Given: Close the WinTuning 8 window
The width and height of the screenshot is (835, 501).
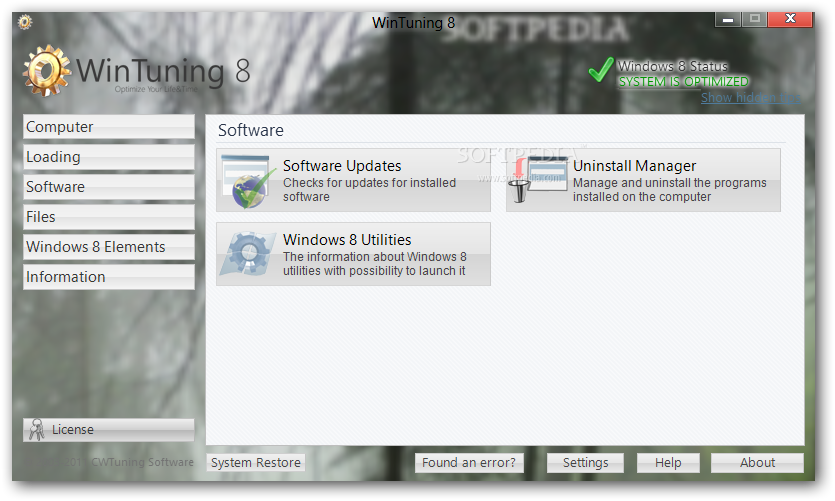Looking at the screenshot, I should tap(790, 19).
